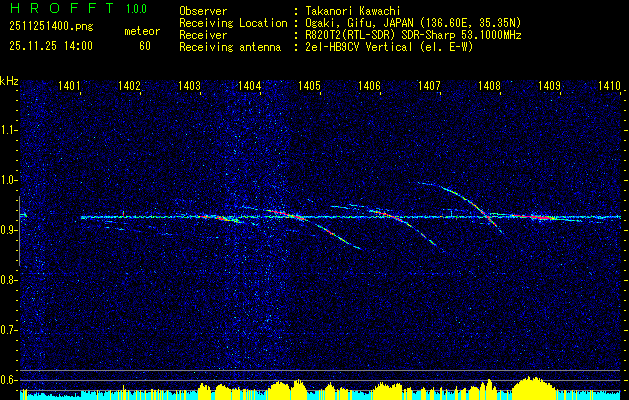Click the 1401 time marker

pyautogui.click(x=69, y=85)
